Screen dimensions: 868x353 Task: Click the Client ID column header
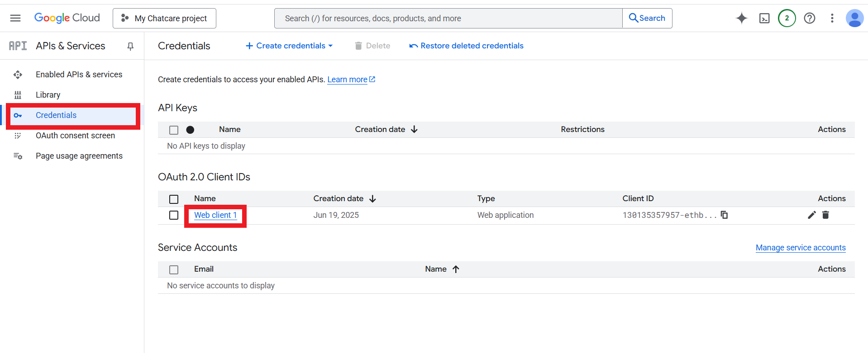(x=638, y=198)
